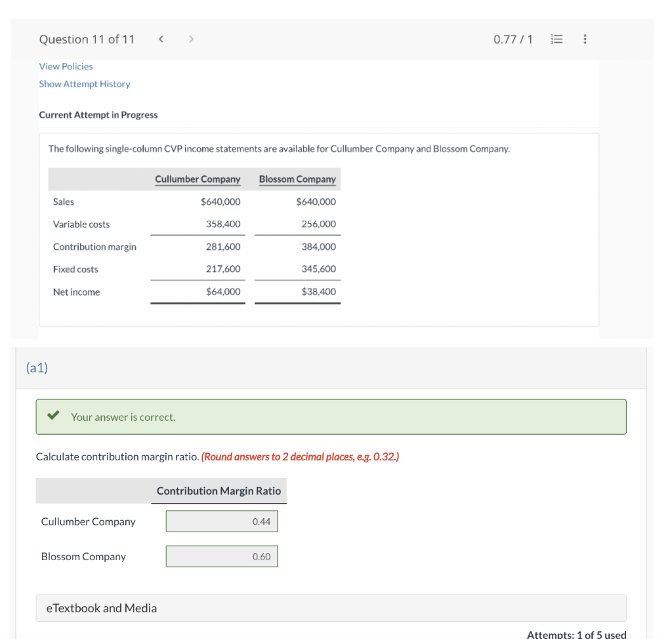Click the Blossom Company column header

click(297, 179)
